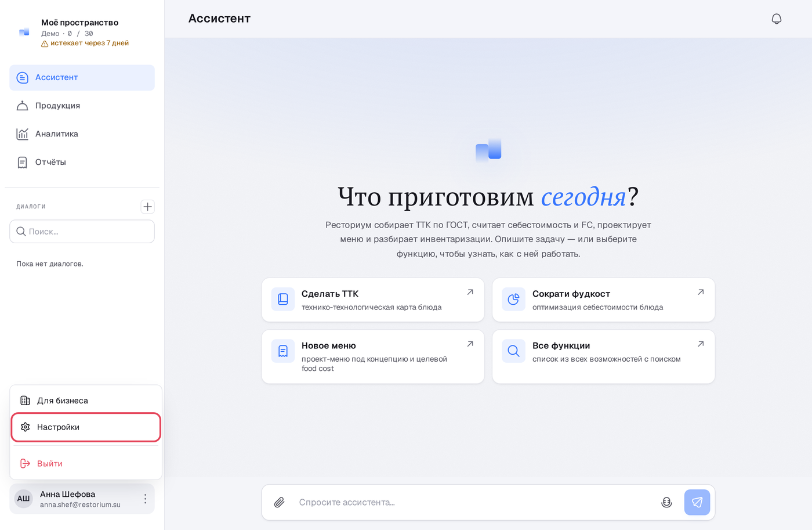Open the Новое меню card

point(373,356)
